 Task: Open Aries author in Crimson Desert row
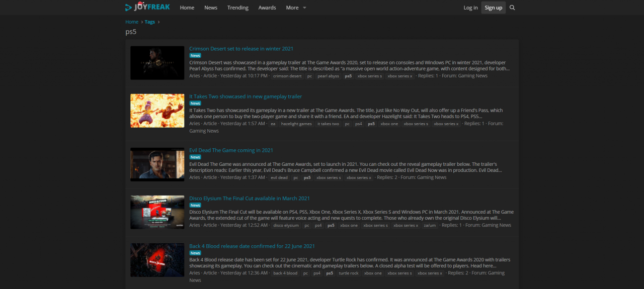[195, 76]
